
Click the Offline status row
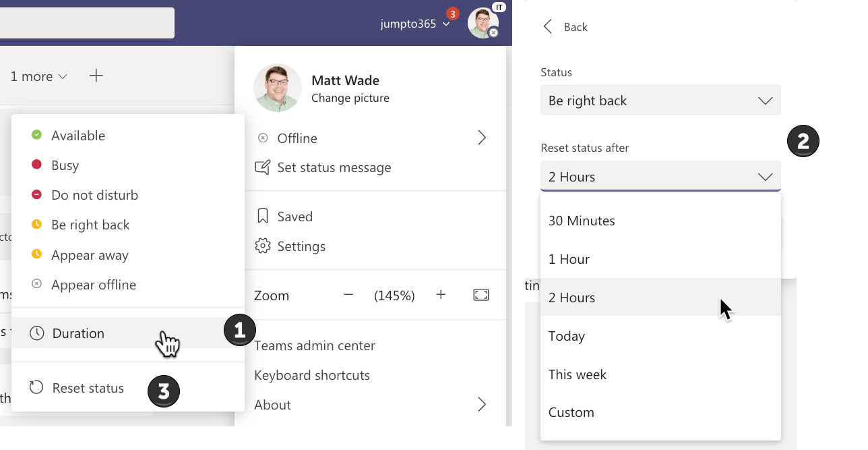371,138
